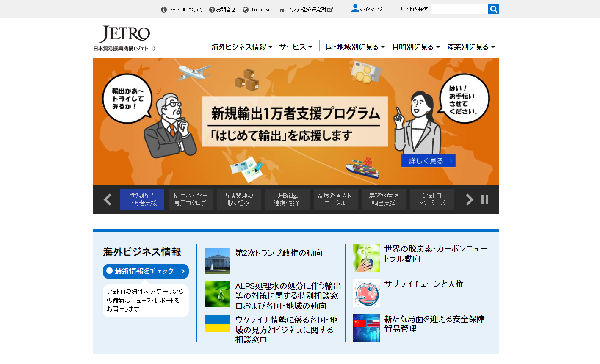
Task: Open the サービス menu
Action: coord(295,47)
